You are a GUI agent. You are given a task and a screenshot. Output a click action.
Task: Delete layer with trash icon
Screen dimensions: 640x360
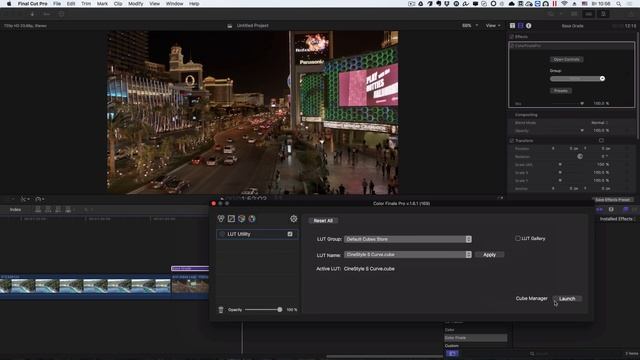point(221,310)
